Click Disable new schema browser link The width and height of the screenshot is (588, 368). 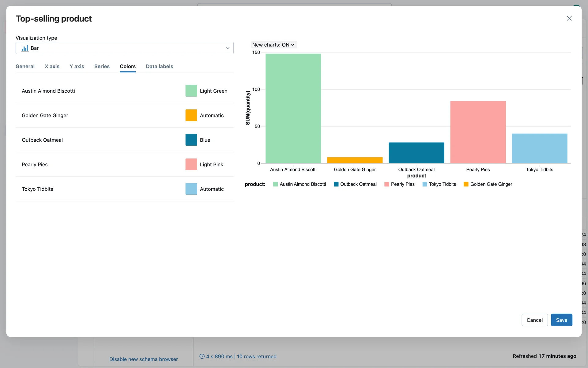(143, 359)
